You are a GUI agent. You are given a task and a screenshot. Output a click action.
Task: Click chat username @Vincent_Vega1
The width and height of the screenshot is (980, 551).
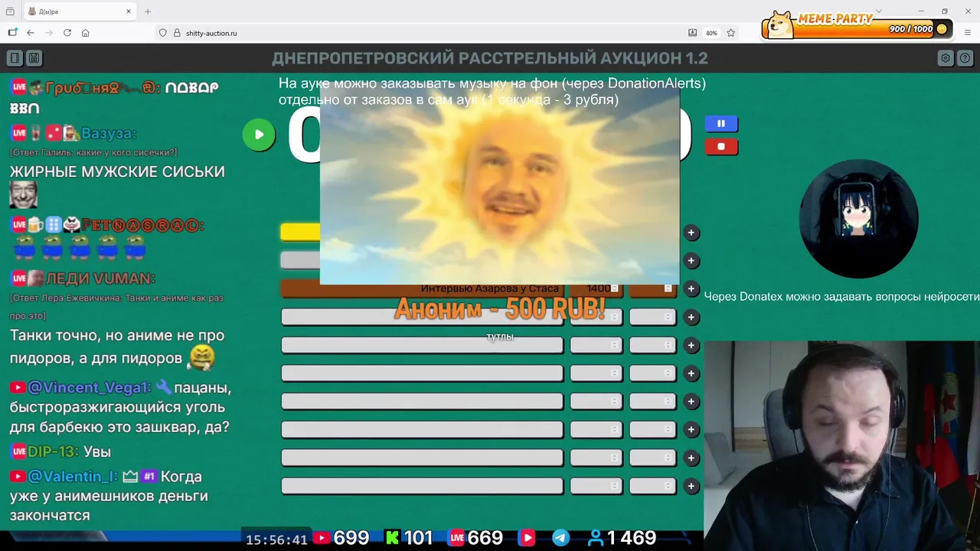tap(89, 387)
